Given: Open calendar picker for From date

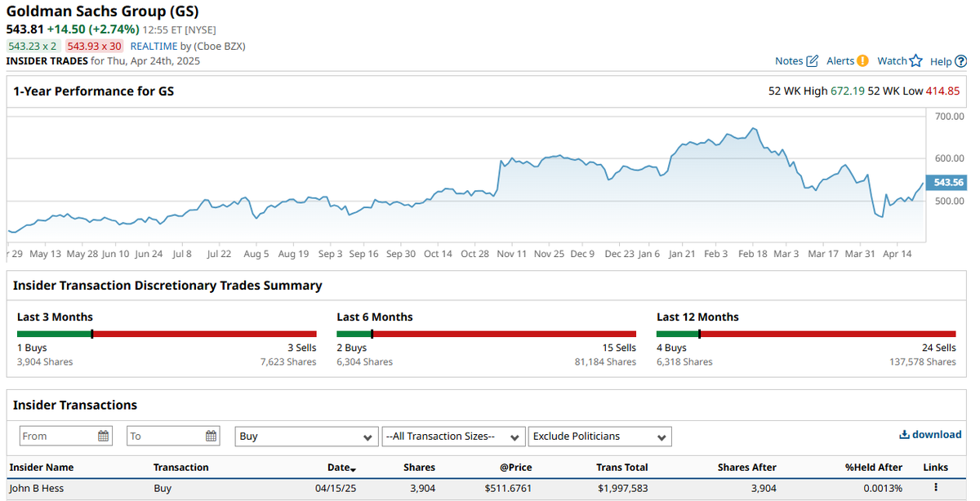Looking at the screenshot, I should pos(104,436).
